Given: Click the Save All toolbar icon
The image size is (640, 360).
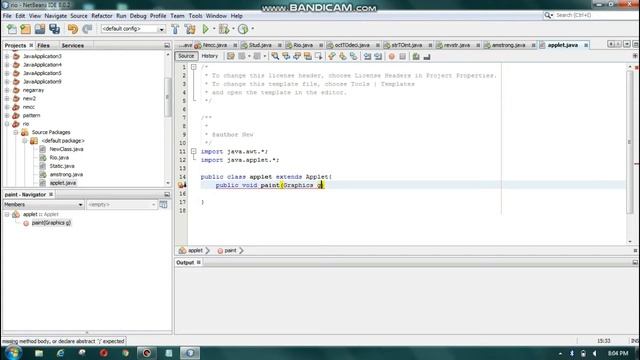Looking at the screenshot, I should (x=54, y=29).
